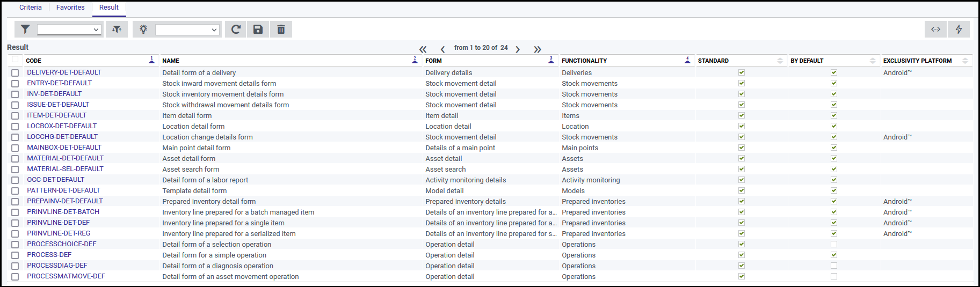The width and height of the screenshot is (980, 287).
Task: Sort by the STANDARD column arrows
Action: point(780,61)
